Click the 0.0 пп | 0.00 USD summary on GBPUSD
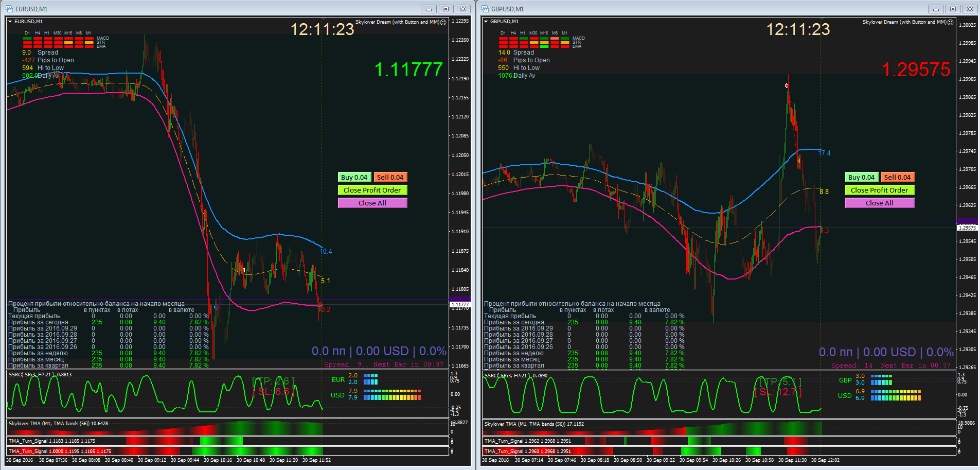The width and height of the screenshot is (980, 470). (886, 352)
